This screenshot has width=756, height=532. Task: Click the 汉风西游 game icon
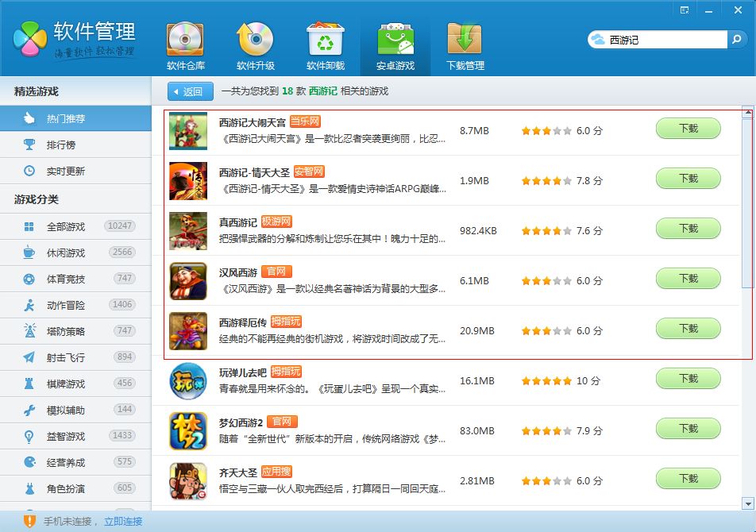pos(188,281)
